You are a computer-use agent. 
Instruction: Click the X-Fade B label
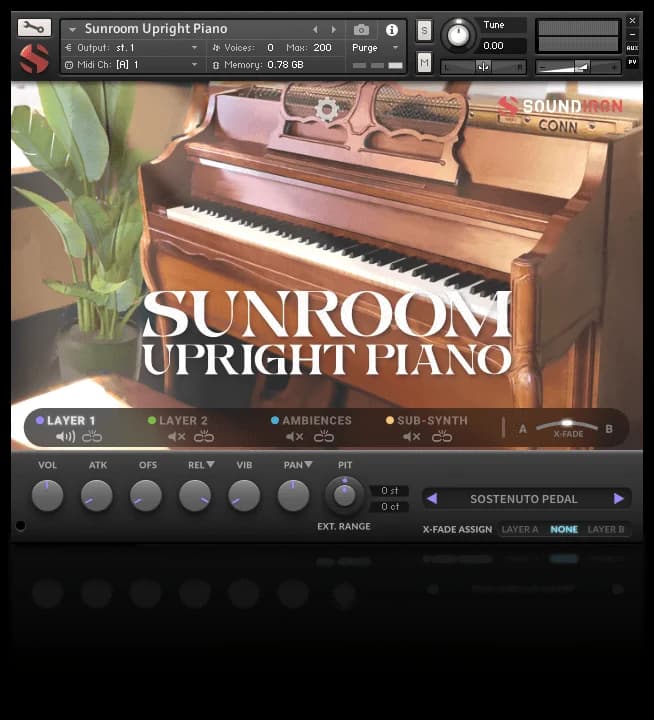click(609, 429)
